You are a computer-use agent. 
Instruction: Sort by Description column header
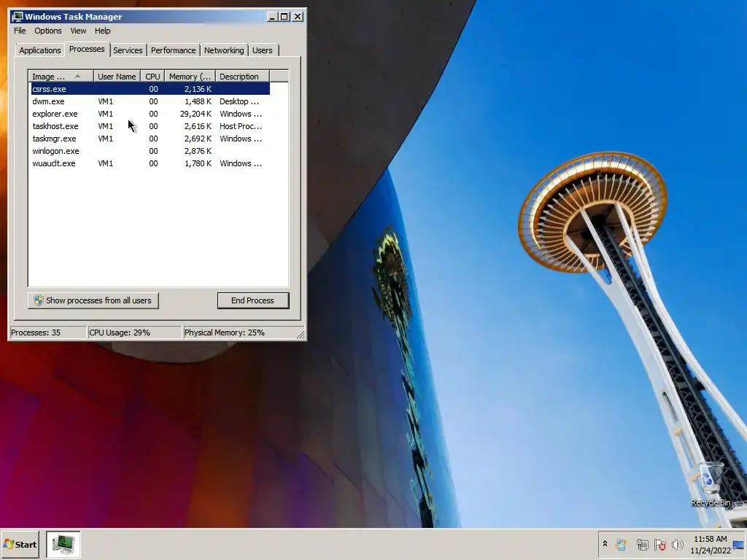(x=242, y=77)
